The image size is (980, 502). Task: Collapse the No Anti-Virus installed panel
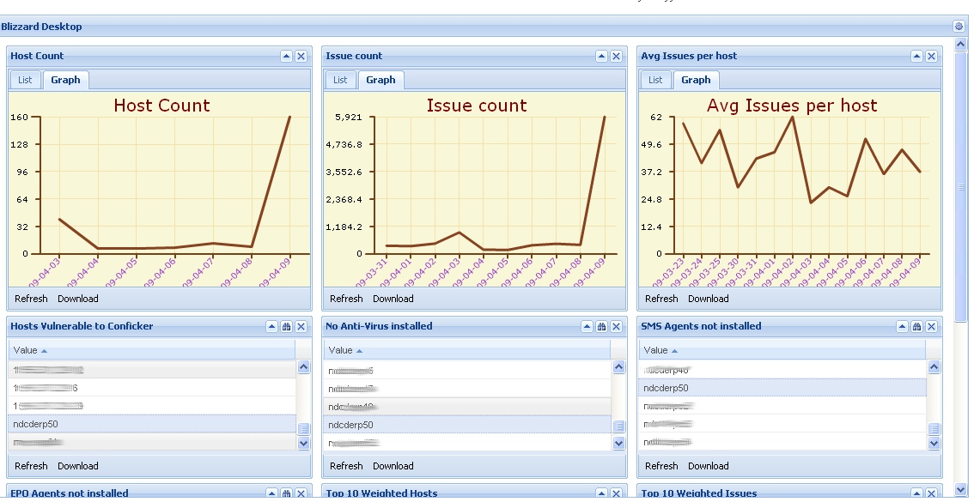click(587, 327)
